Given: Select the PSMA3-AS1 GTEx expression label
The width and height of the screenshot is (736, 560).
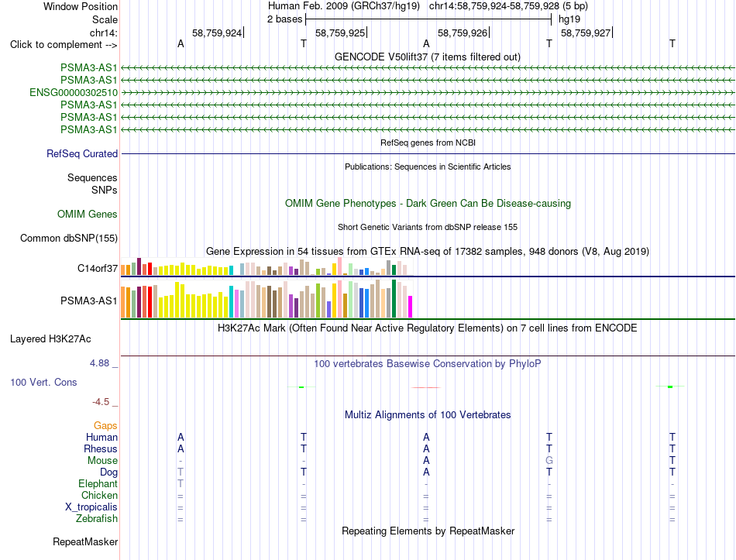Looking at the screenshot, I should (x=89, y=301).
